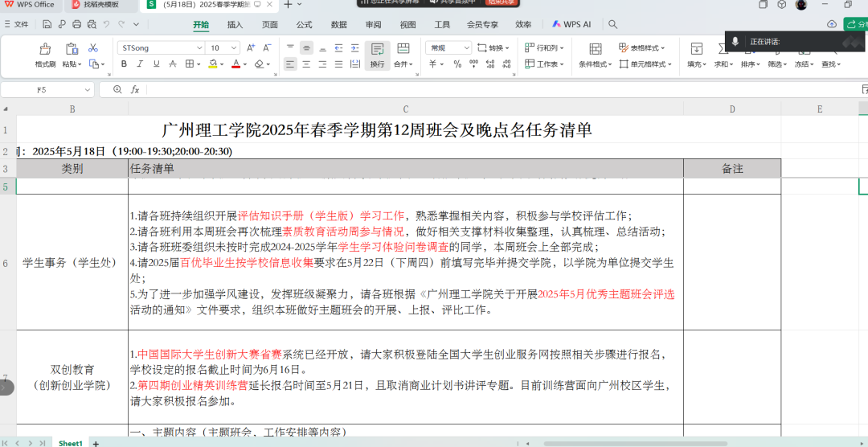Open the 文件 (File) menu
868x447 pixels.
coord(17,25)
